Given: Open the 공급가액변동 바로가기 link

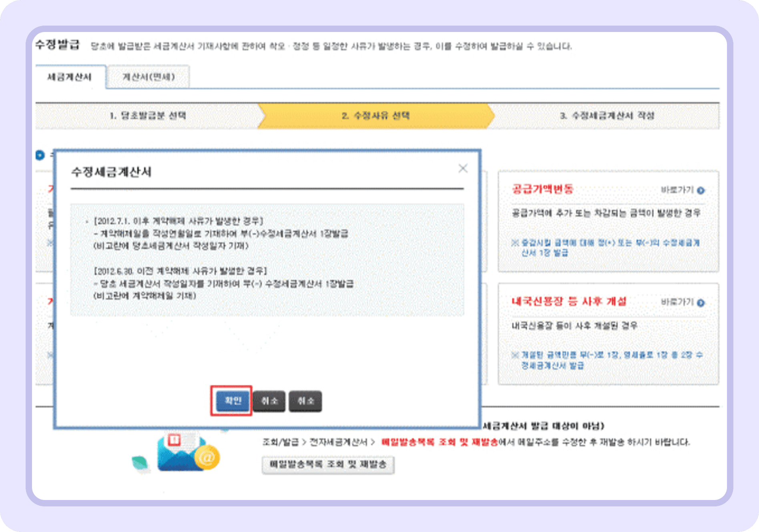Looking at the screenshot, I should [x=680, y=191].
